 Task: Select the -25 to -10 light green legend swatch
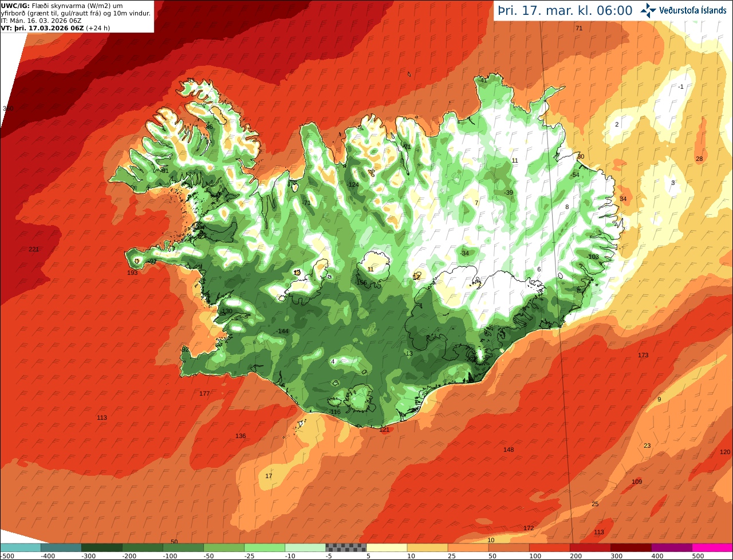pos(265,547)
